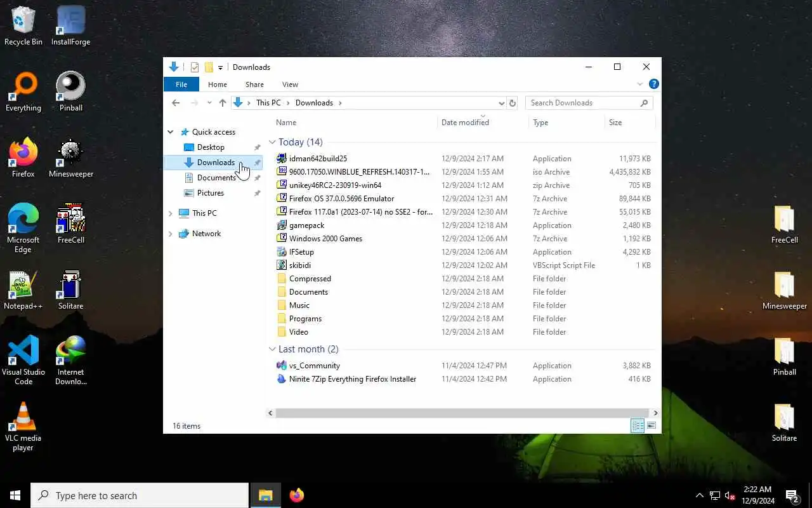Image resolution: width=812 pixels, height=508 pixels.
Task: Open the File menu tab
Action: tap(181, 84)
